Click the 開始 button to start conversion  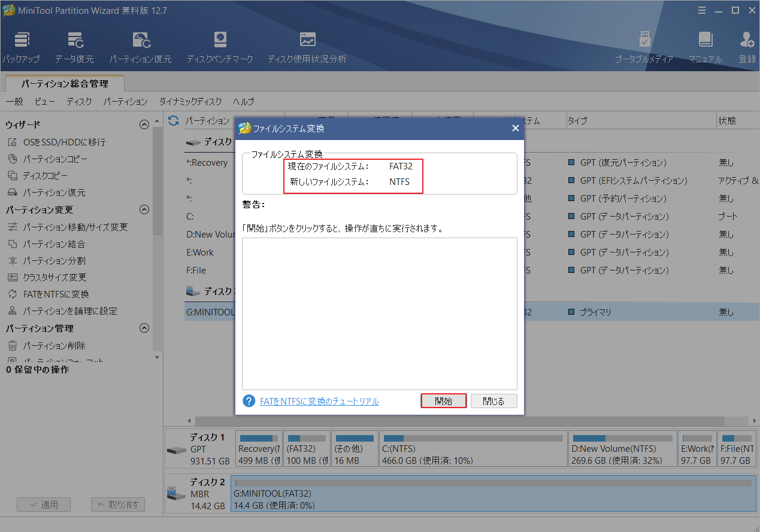[443, 400]
